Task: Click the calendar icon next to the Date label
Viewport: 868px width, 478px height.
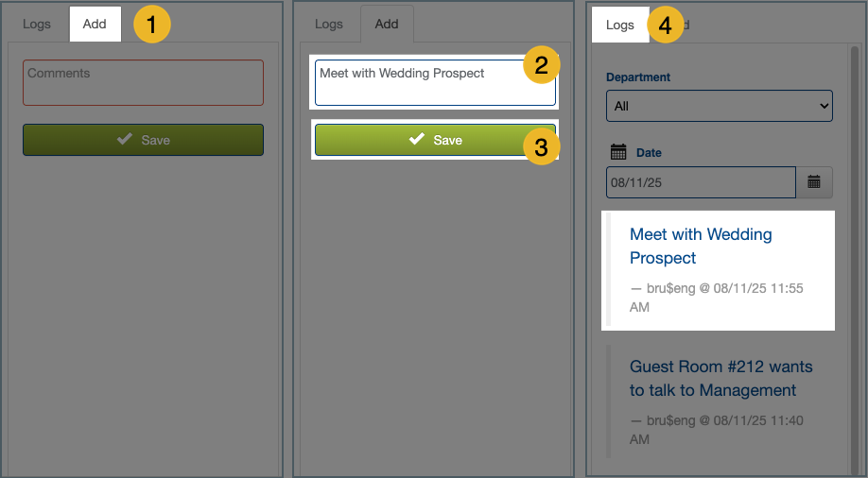Action: [x=618, y=152]
